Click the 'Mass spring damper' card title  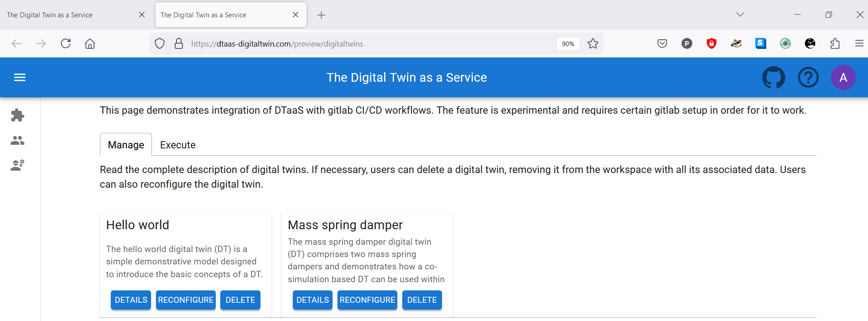click(x=345, y=225)
